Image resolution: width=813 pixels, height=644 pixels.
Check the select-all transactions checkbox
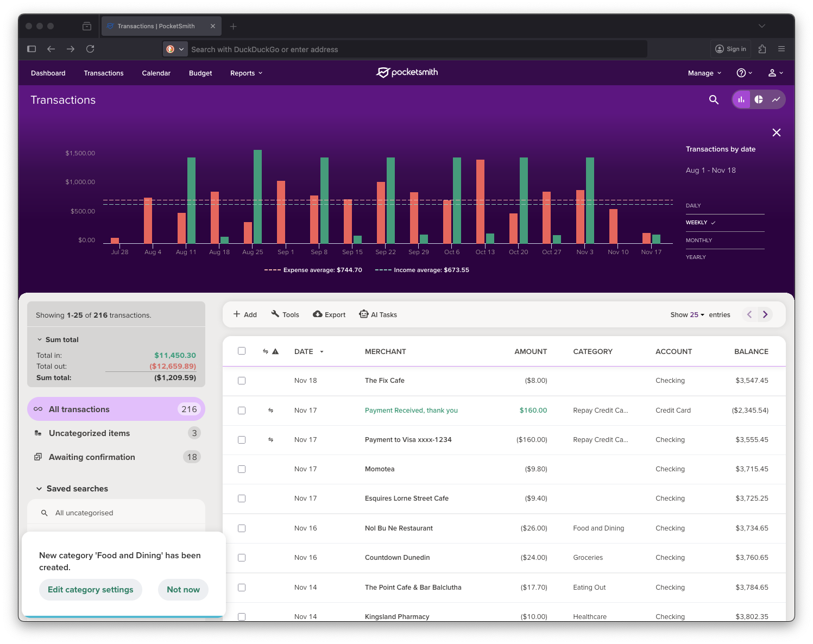pyautogui.click(x=242, y=351)
